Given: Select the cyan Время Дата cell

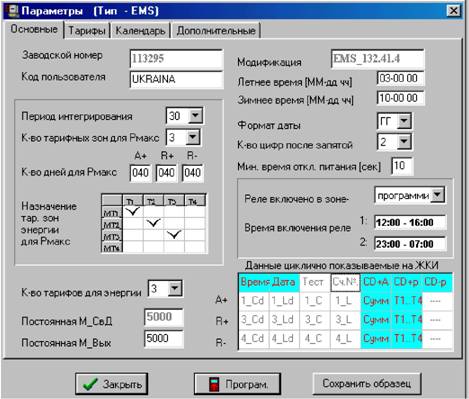Looking at the screenshot, I should pyautogui.click(x=268, y=282).
